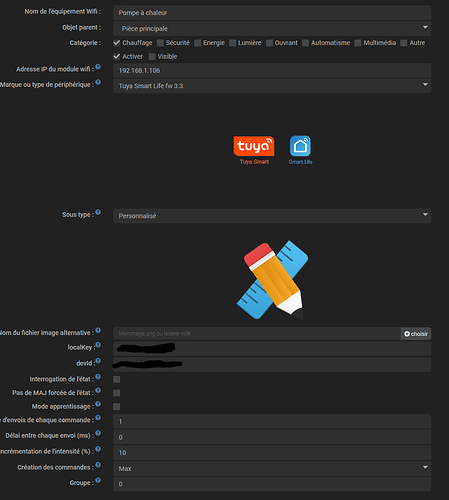Click the Tuya Smart text link
The width and height of the screenshot is (449, 500).
coord(254,162)
